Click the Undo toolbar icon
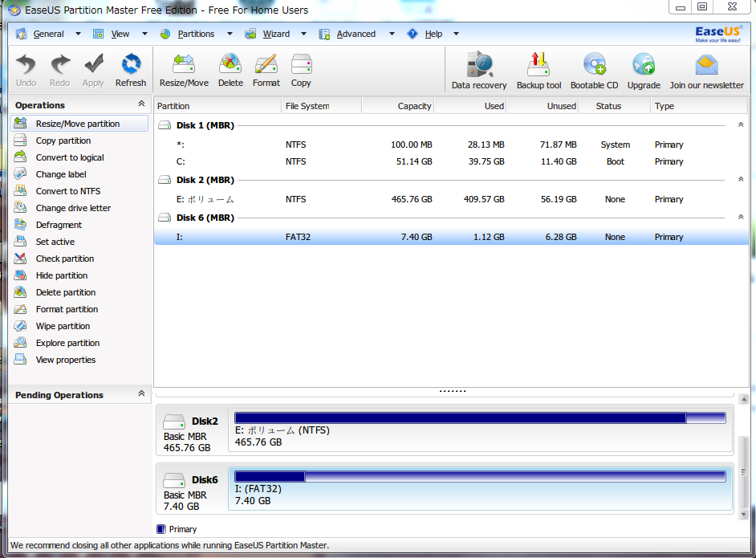 26,70
